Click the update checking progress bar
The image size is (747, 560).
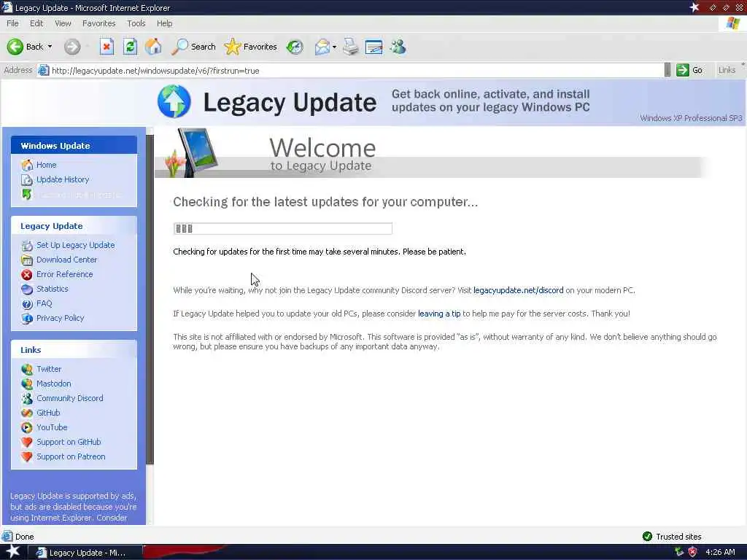[x=283, y=228]
